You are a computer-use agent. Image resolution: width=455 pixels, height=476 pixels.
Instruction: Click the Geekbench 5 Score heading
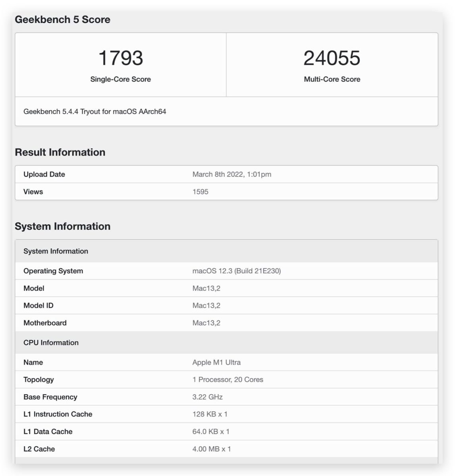tap(62, 19)
